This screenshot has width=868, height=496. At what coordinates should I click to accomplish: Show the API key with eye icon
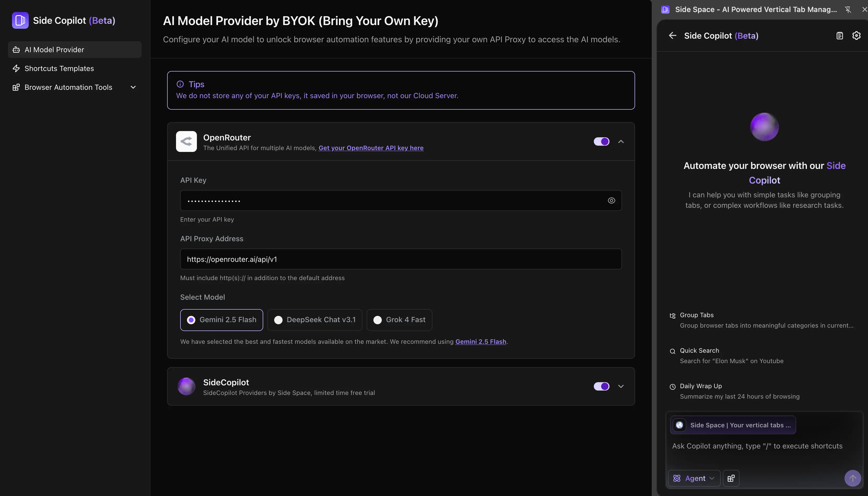611,201
